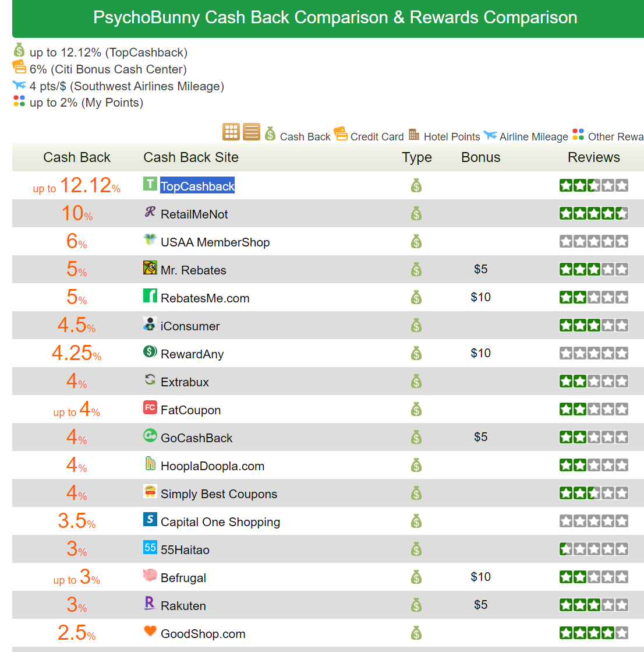Click the Mr. Rebates monkey icon
644x652 pixels.
[150, 268]
